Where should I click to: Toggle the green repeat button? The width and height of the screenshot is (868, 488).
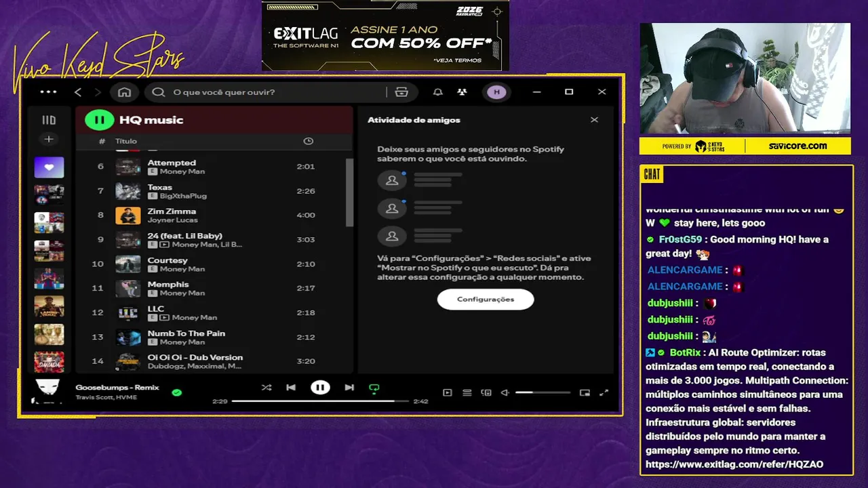374,388
